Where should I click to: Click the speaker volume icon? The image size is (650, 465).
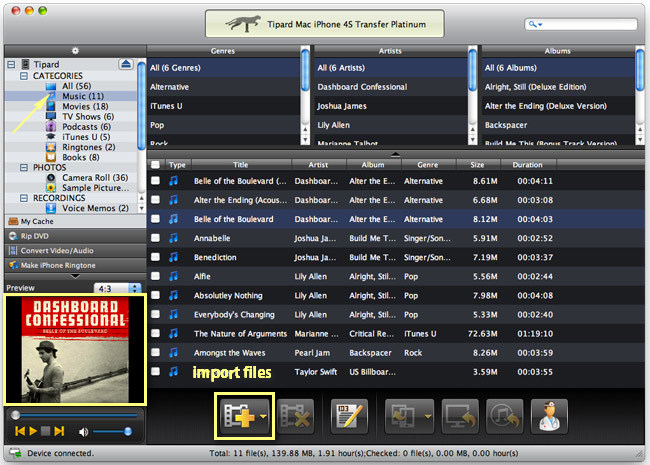click(x=83, y=431)
